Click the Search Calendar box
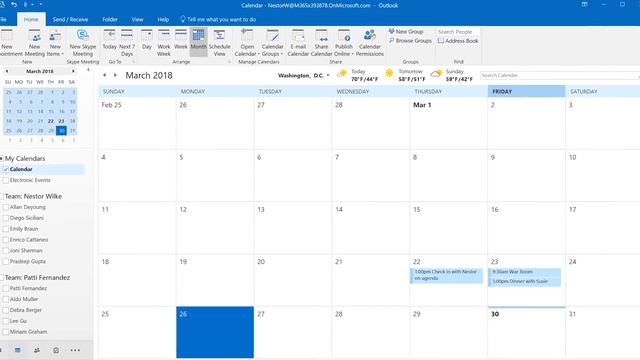 pyautogui.click(x=559, y=76)
